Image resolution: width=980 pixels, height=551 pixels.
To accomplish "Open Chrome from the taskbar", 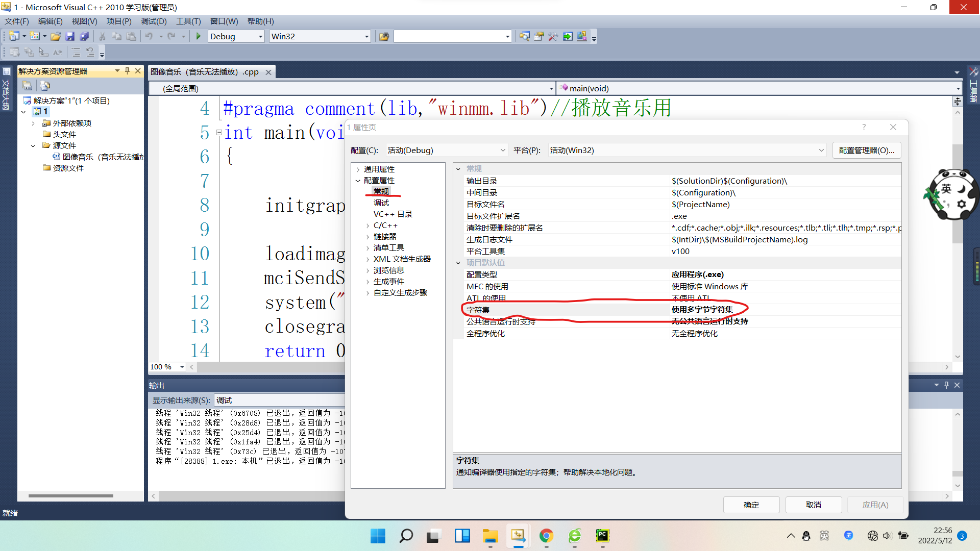I will click(546, 536).
